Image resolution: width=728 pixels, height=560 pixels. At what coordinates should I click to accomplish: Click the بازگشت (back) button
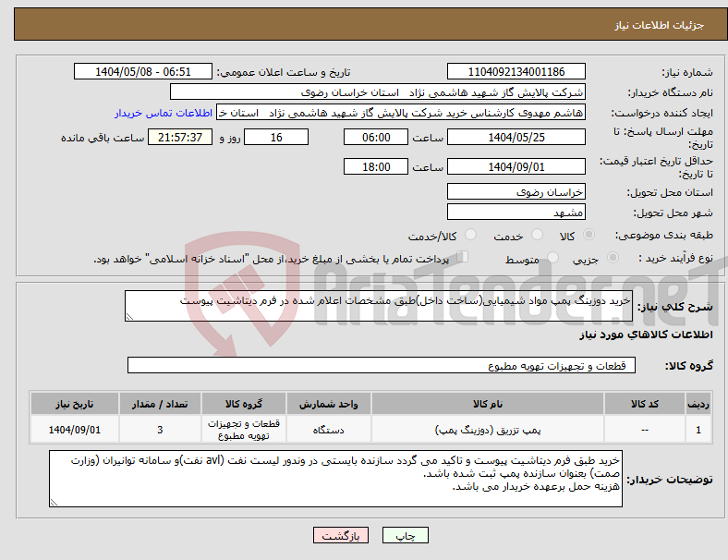(341, 535)
